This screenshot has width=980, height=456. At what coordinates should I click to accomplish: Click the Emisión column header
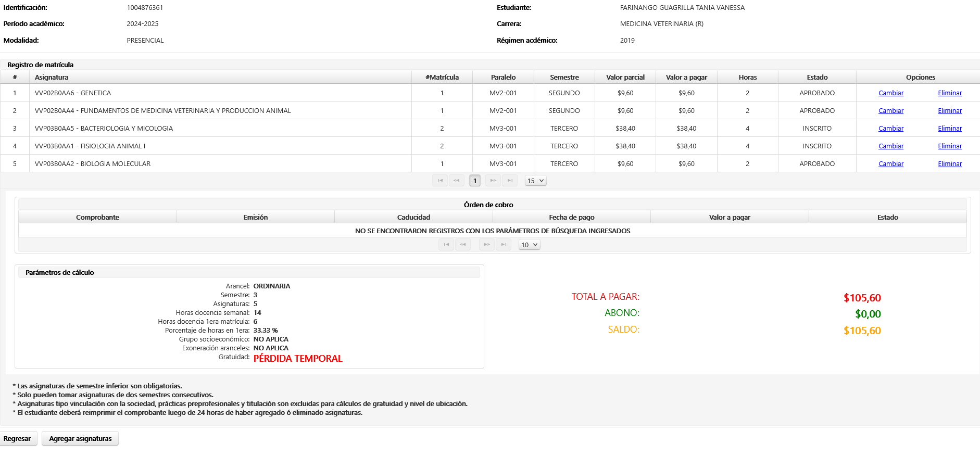[256, 217]
